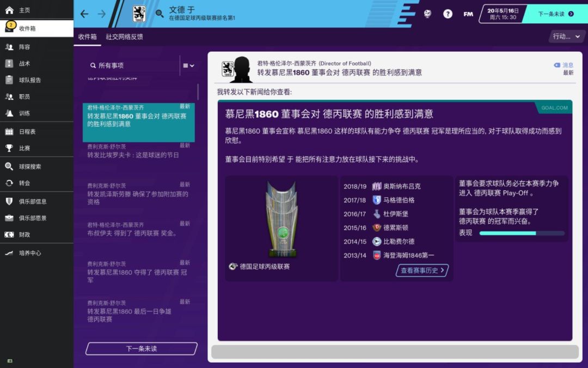Open the inbox list filter dropdown
Image resolution: width=588 pixels, height=368 pixels.
(188, 66)
